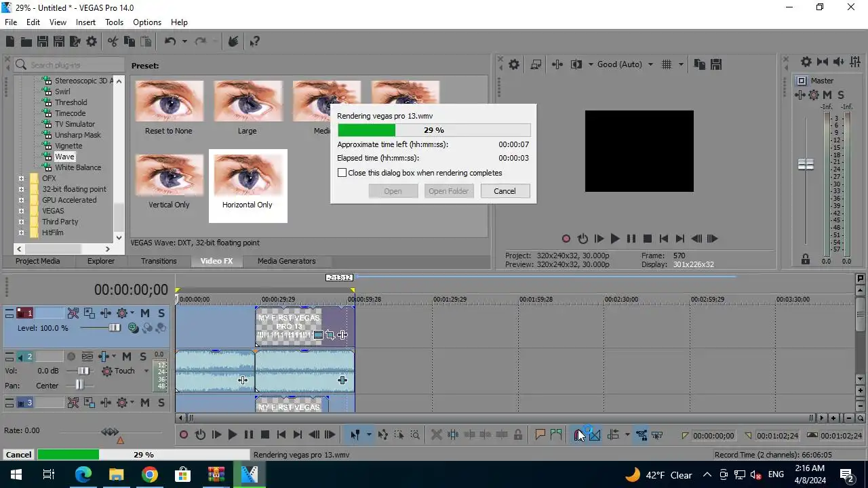Image resolution: width=868 pixels, height=488 pixels.
Task: Click the Open project folder icon
Action: [x=26, y=42]
